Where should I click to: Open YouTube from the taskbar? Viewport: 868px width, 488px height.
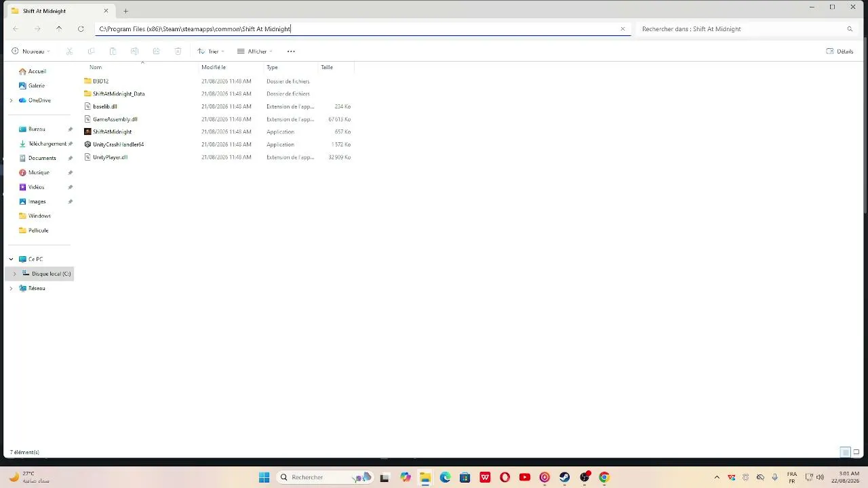pos(524,477)
